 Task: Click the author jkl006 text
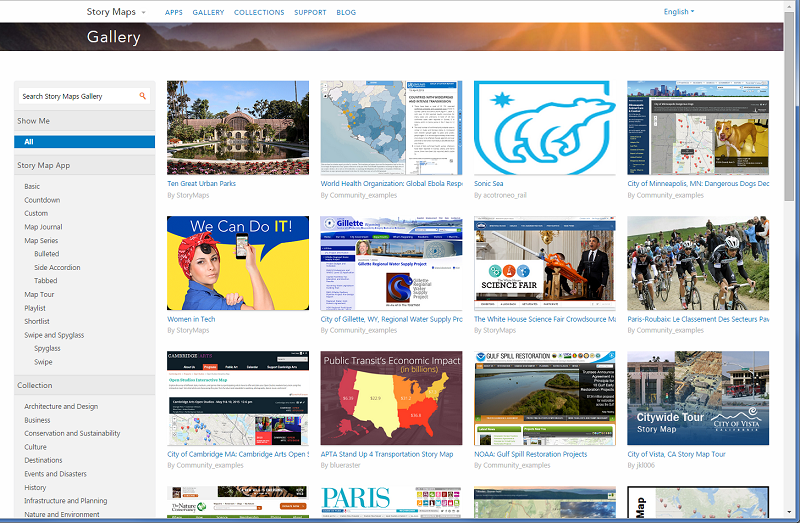pyautogui.click(x=645, y=465)
